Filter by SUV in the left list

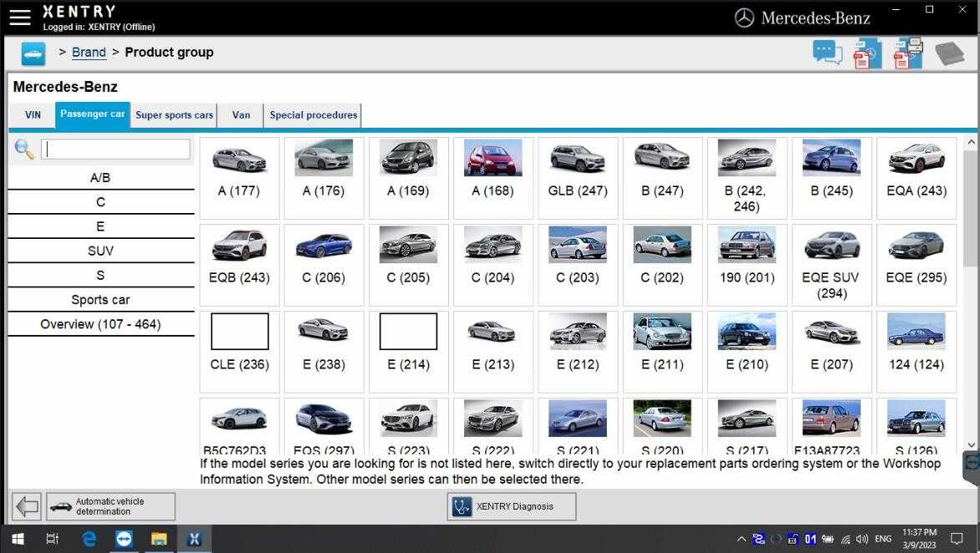pyautogui.click(x=100, y=251)
